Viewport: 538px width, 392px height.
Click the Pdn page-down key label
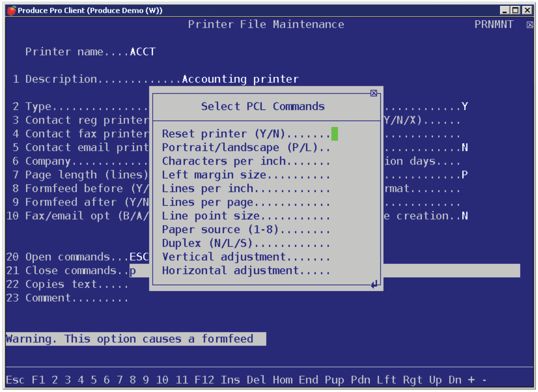coord(361,379)
